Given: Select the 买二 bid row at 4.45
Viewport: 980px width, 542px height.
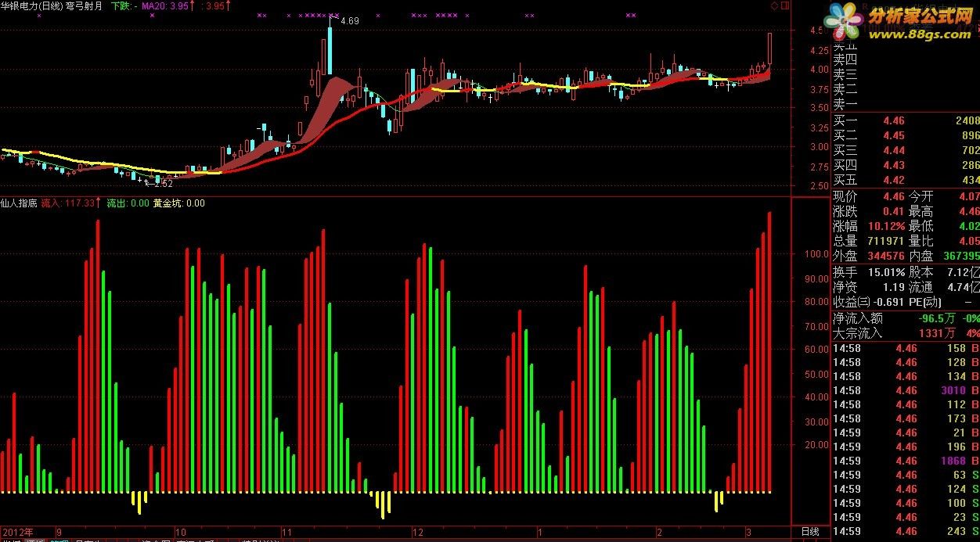Looking at the screenshot, I should coord(905,135).
